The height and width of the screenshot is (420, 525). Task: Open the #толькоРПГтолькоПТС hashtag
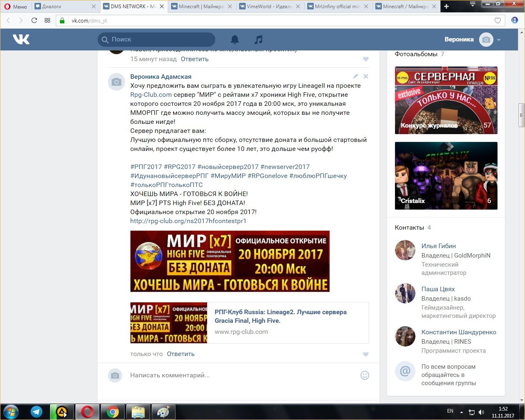pyautogui.click(x=167, y=185)
